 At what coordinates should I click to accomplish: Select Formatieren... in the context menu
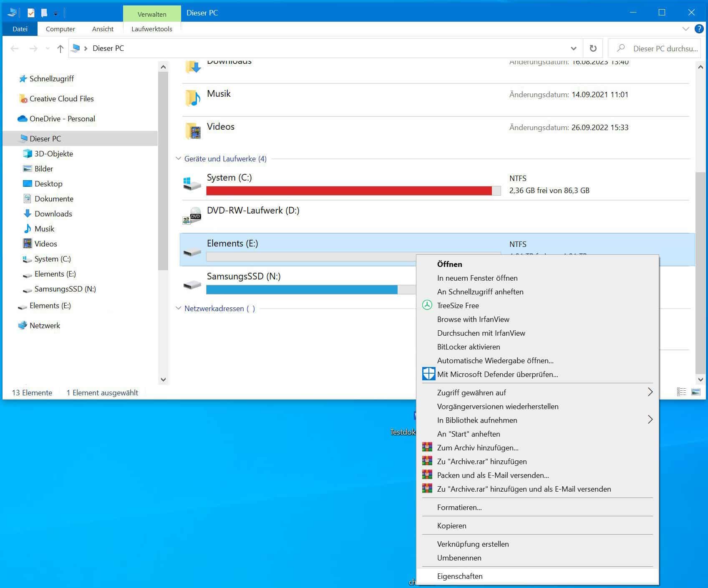click(x=459, y=507)
